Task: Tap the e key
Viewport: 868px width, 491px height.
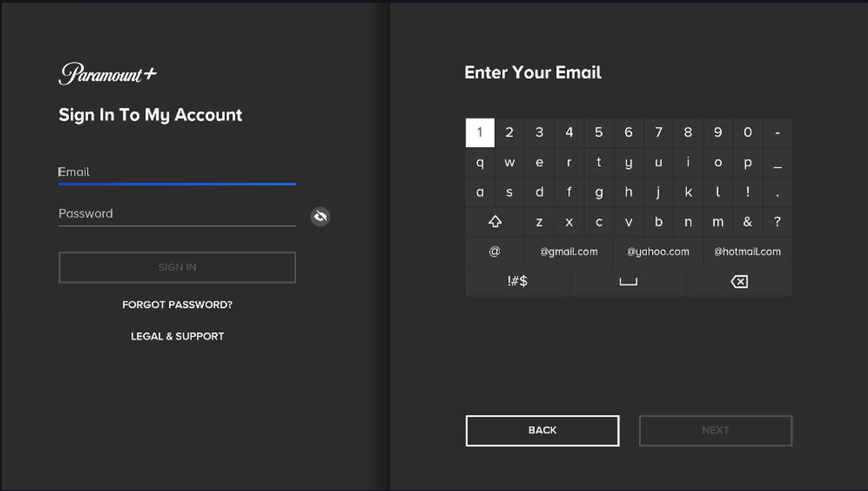Action: pyautogui.click(x=539, y=163)
